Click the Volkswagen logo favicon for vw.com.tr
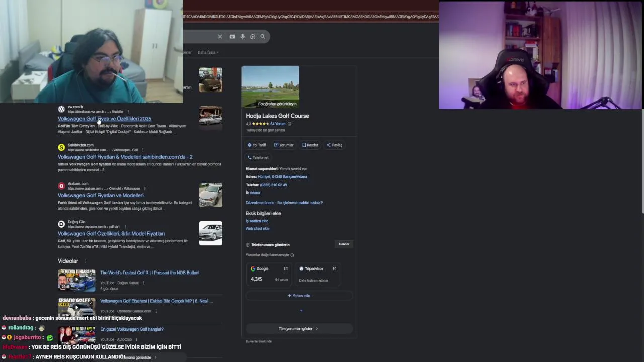Image resolution: width=644 pixels, height=362 pixels. (x=61, y=109)
